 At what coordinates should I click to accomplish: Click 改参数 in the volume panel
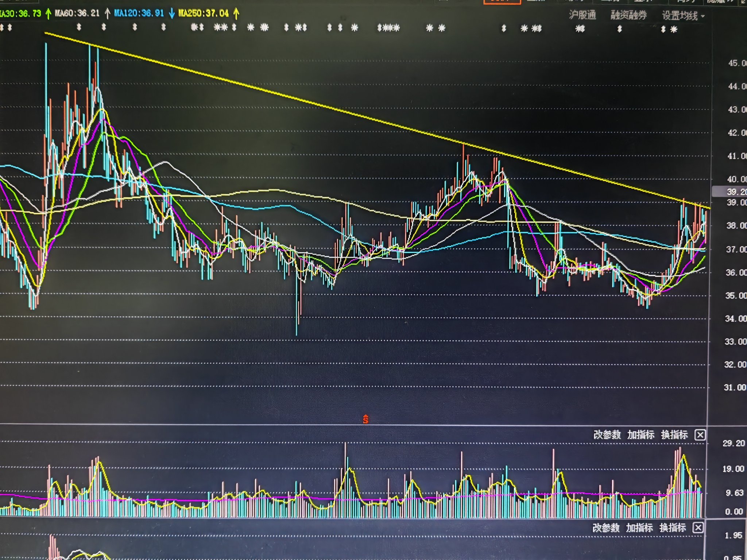[x=607, y=435]
